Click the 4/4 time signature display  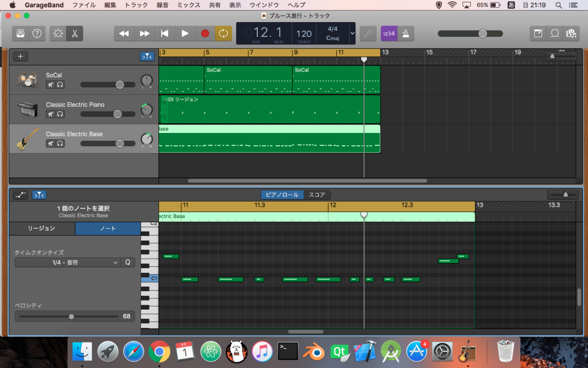333,29
